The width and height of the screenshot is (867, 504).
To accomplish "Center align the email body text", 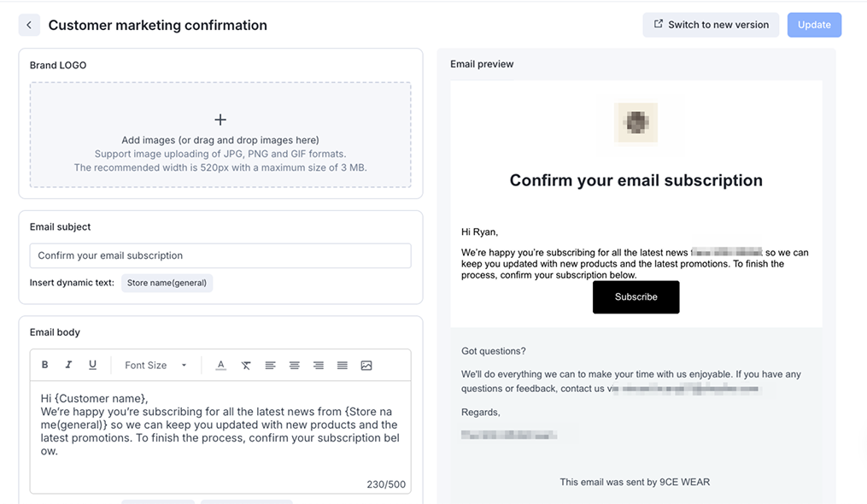I will (x=294, y=366).
